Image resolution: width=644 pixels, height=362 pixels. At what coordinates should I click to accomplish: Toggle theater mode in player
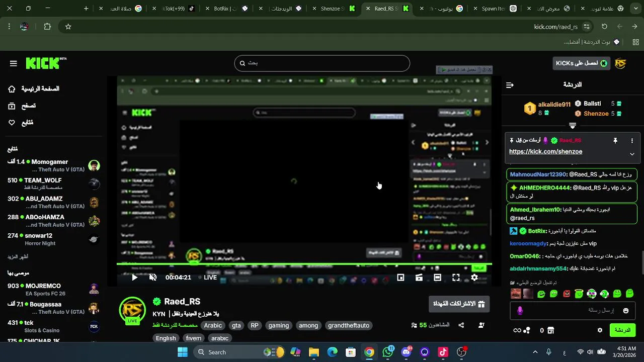click(438, 278)
